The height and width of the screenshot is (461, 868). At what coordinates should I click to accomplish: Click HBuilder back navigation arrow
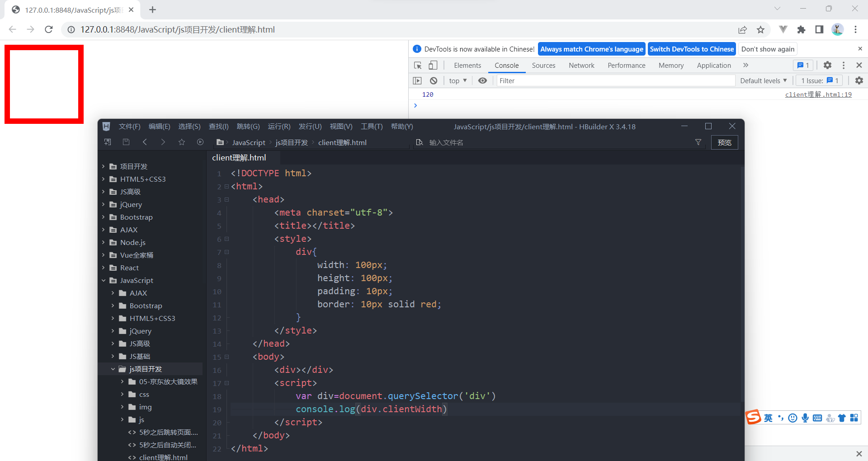[x=145, y=142]
